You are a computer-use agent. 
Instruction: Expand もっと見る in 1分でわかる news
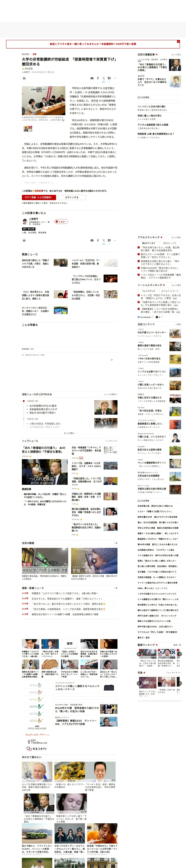[x=71, y=433]
